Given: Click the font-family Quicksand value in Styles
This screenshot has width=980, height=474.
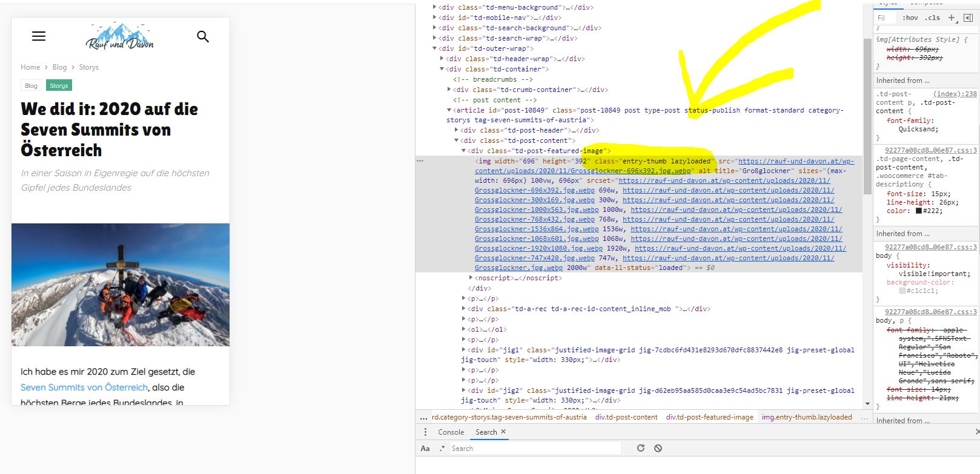Looking at the screenshot, I should click(919, 129).
